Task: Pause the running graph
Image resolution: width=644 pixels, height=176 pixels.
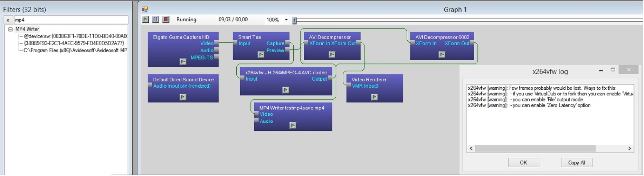Action: pos(156,20)
